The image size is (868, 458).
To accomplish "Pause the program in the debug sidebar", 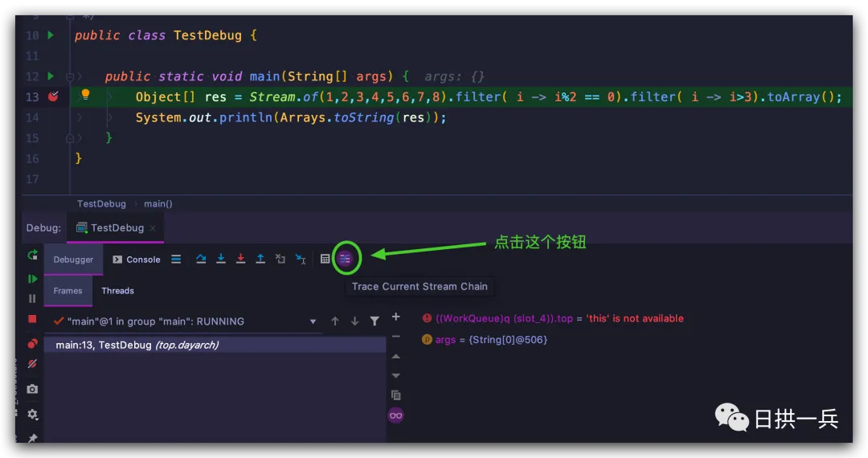I will click(x=32, y=299).
